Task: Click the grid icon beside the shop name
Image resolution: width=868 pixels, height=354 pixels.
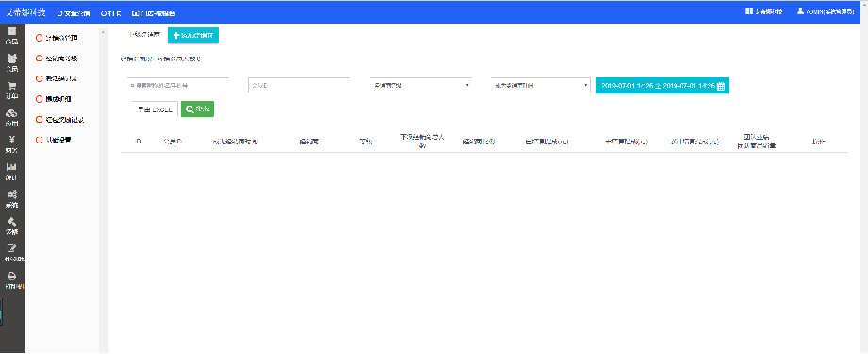Action: click(749, 11)
